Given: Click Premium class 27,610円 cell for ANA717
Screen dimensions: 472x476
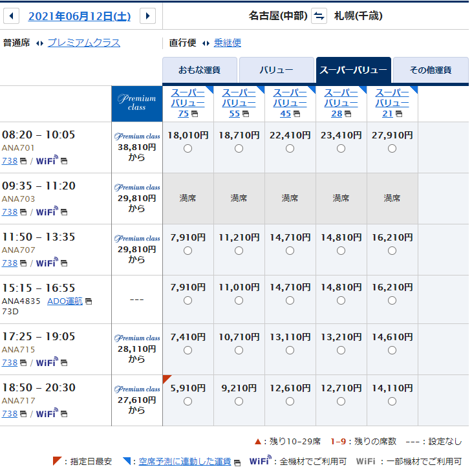Looking at the screenshot, I should [x=137, y=400].
